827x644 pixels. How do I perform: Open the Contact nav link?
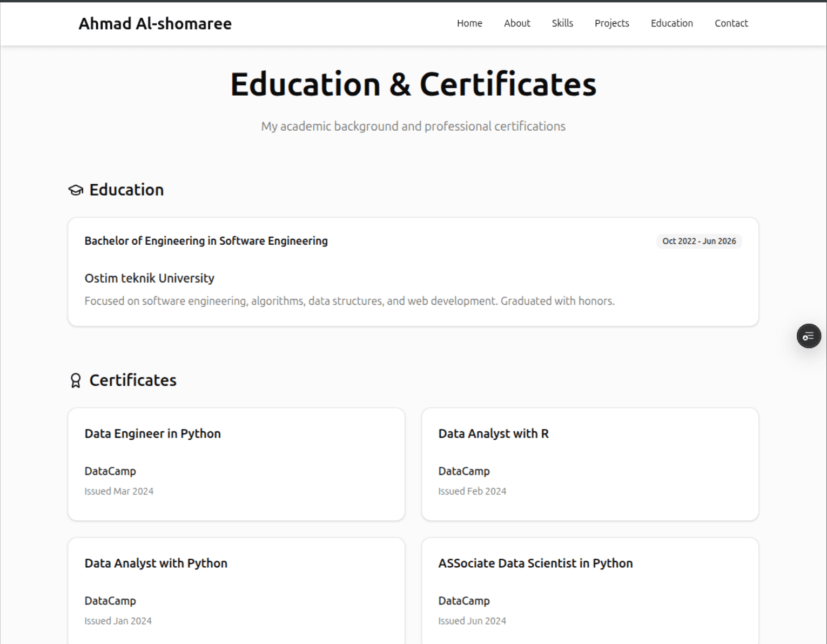pos(731,23)
